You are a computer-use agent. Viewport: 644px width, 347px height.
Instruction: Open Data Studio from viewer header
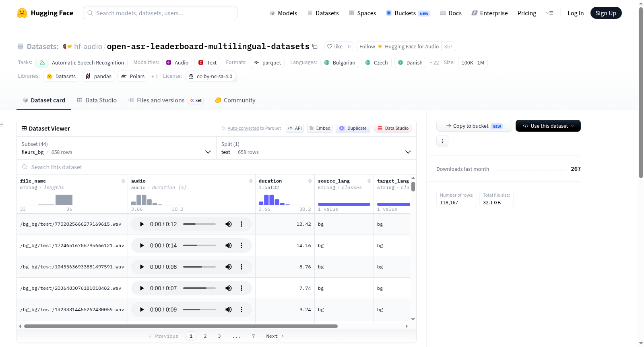(393, 128)
